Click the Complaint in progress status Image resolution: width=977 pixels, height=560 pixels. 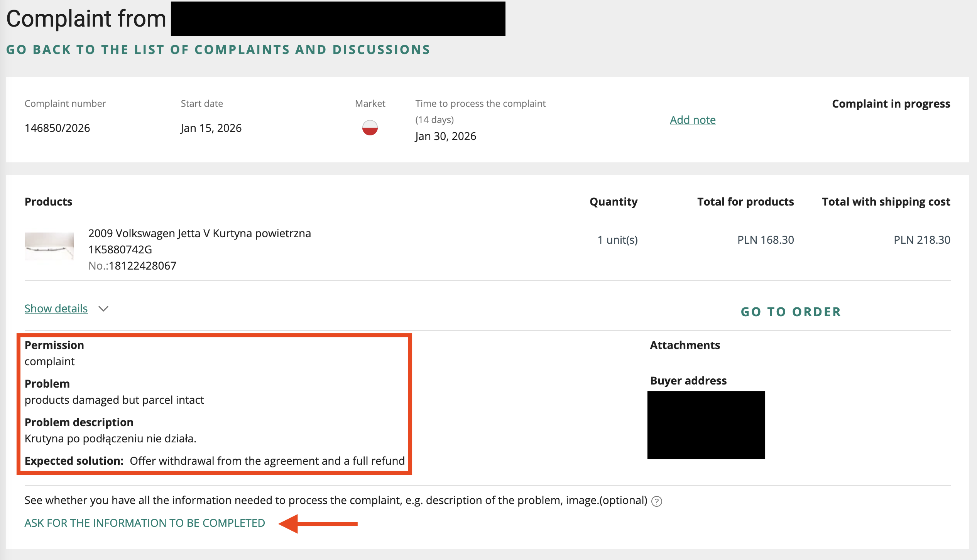[891, 104]
